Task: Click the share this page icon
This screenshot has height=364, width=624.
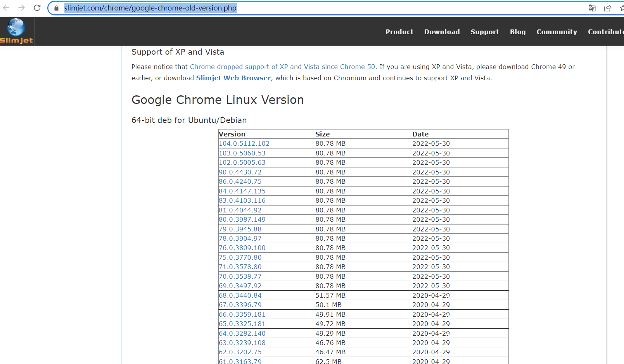Action: tap(607, 8)
